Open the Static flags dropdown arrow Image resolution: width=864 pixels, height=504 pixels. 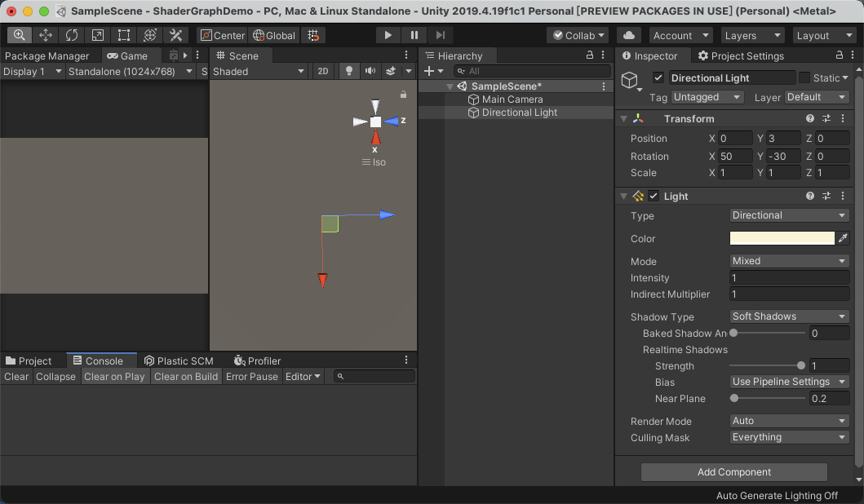coord(846,78)
